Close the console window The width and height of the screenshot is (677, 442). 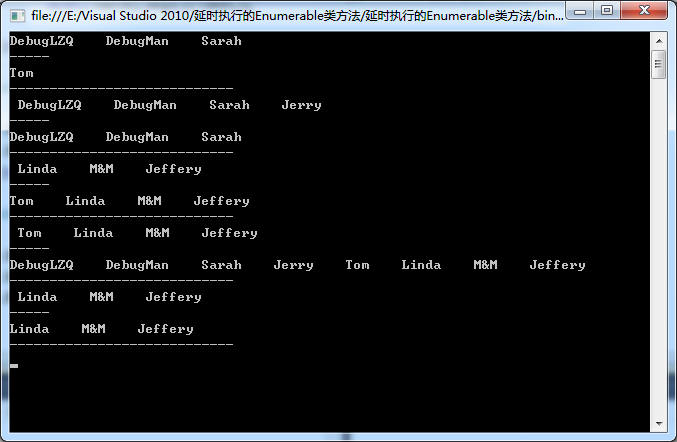[644, 10]
